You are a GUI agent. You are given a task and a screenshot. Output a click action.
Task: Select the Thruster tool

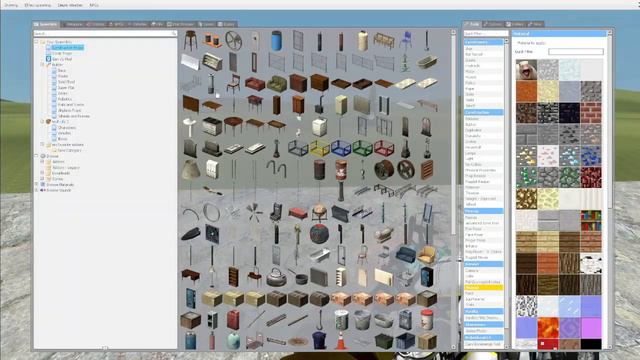click(483, 193)
